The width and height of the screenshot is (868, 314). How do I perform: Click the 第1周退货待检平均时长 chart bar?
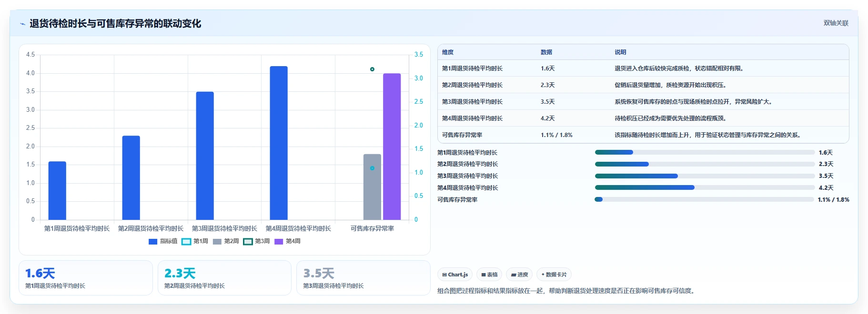[x=57, y=190]
